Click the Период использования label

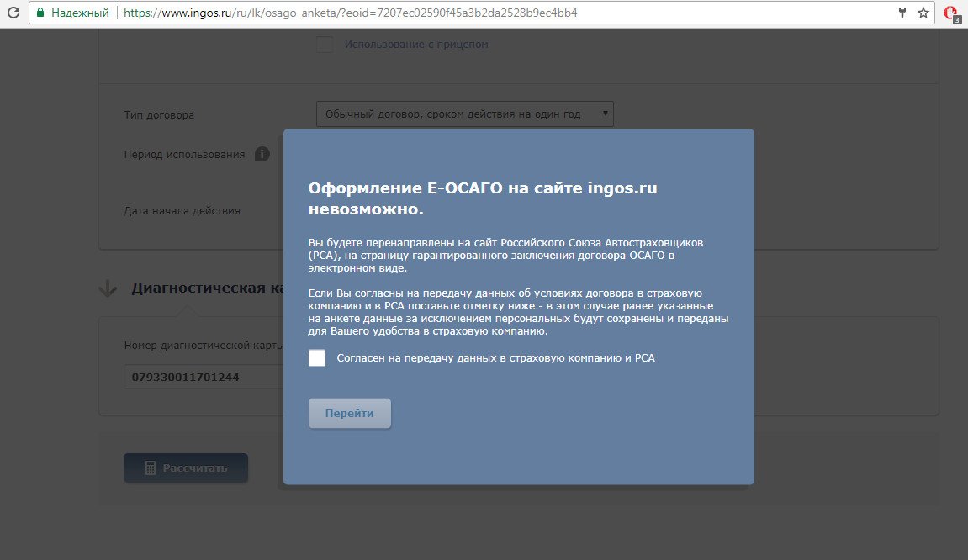[x=184, y=155]
